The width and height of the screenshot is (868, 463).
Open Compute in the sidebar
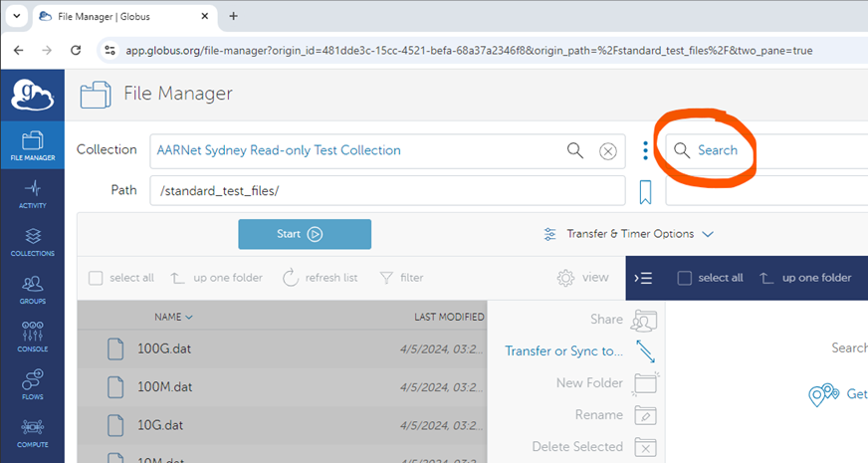33,433
